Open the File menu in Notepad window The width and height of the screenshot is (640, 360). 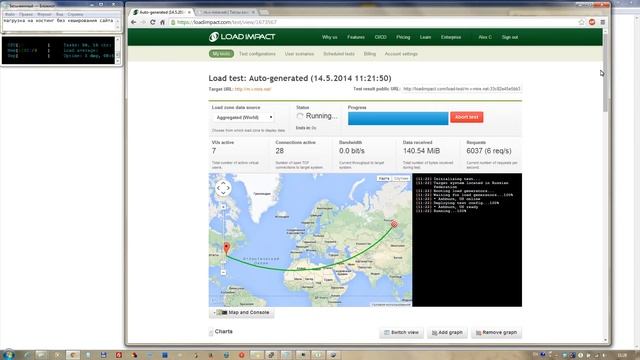click(10, 14)
